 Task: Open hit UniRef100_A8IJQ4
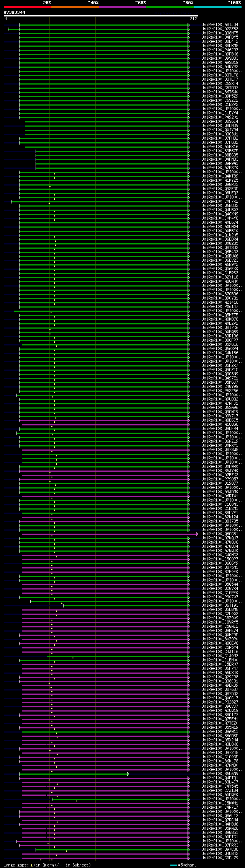[x=220, y=24]
